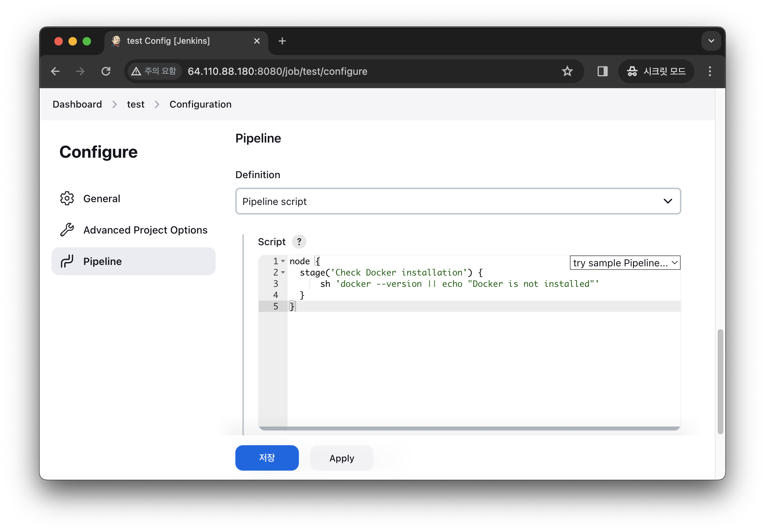Select the test Config [Jenkins] tab
This screenshot has width=765, height=532.
pos(186,42)
